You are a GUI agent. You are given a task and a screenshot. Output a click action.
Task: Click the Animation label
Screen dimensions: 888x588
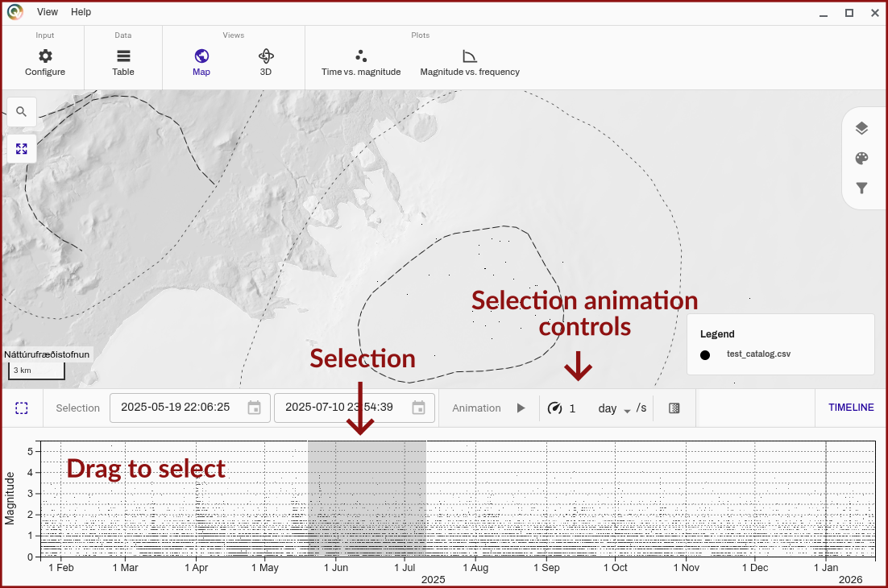click(x=476, y=408)
